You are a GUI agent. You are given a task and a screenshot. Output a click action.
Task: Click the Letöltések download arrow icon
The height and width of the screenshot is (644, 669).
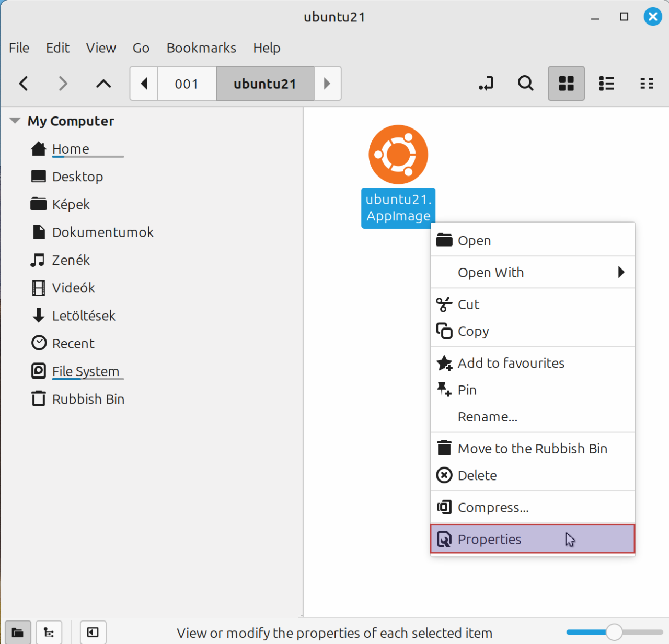pyautogui.click(x=39, y=315)
